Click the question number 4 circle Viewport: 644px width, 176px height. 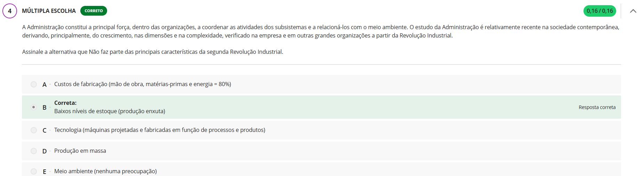pyautogui.click(x=10, y=11)
